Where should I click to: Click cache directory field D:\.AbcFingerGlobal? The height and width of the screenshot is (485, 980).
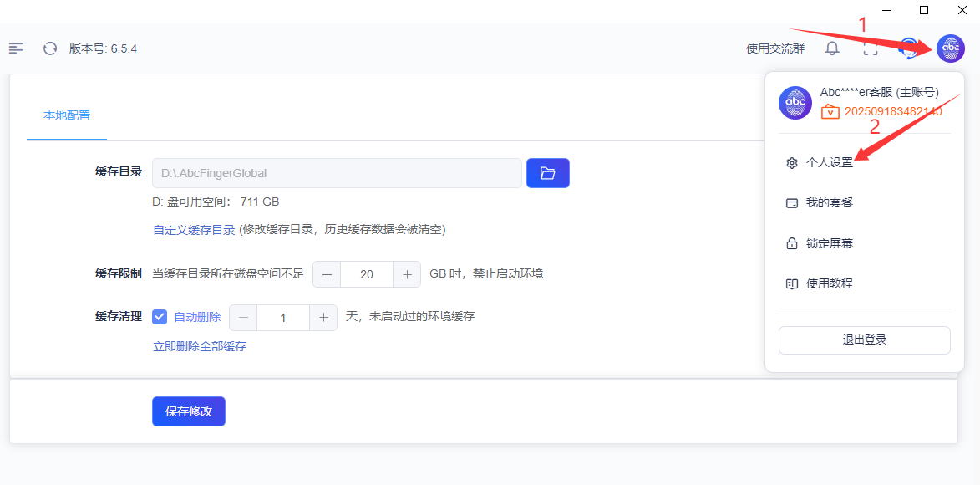coord(337,173)
